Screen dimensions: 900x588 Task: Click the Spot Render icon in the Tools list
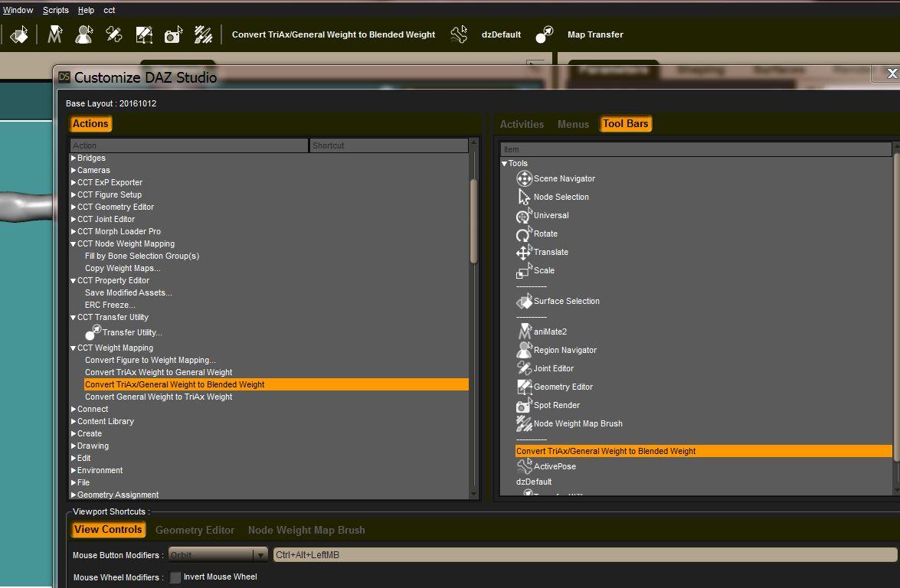(x=524, y=405)
